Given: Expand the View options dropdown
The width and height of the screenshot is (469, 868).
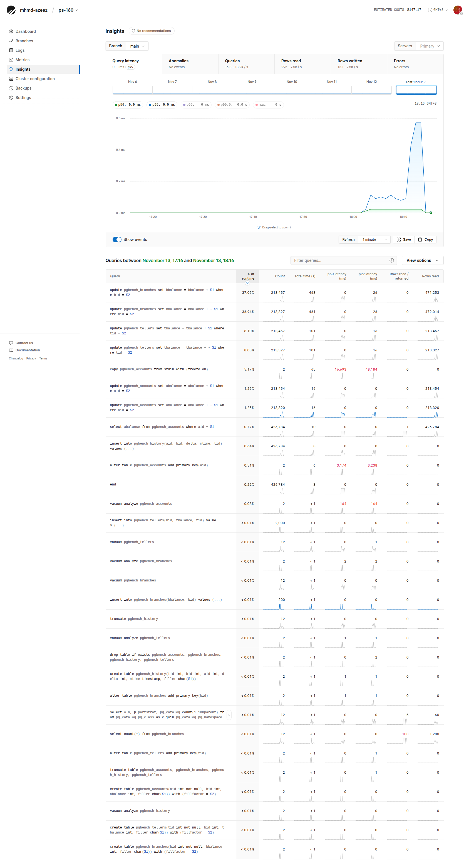Looking at the screenshot, I should click(x=422, y=260).
